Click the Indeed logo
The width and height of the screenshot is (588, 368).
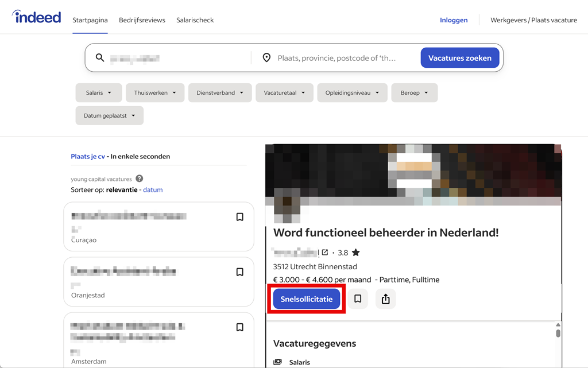pos(36,17)
